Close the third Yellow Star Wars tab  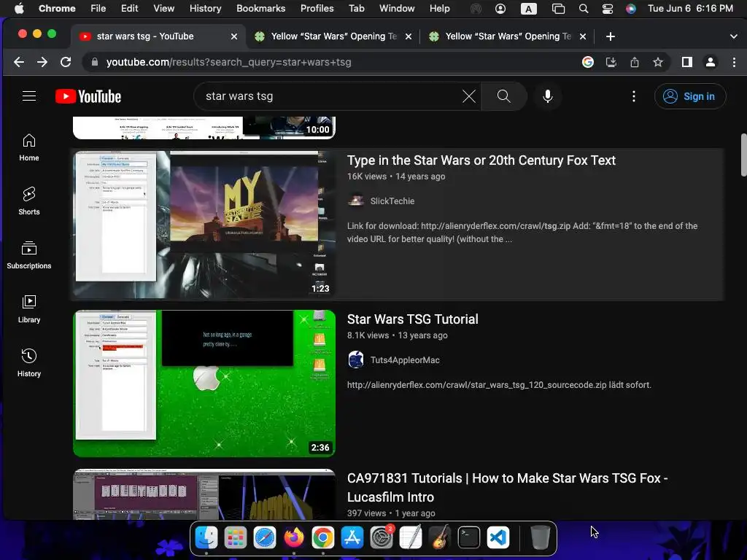(583, 36)
